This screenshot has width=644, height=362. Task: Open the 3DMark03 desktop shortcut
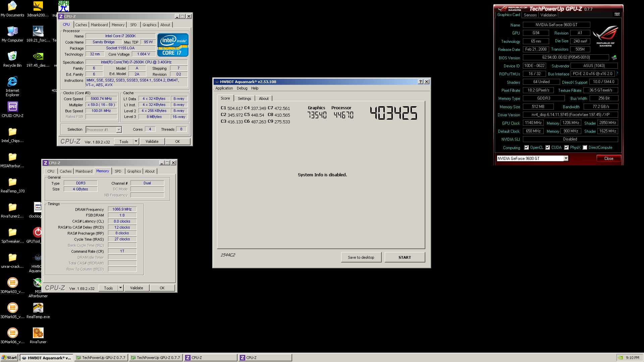(x=12, y=286)
